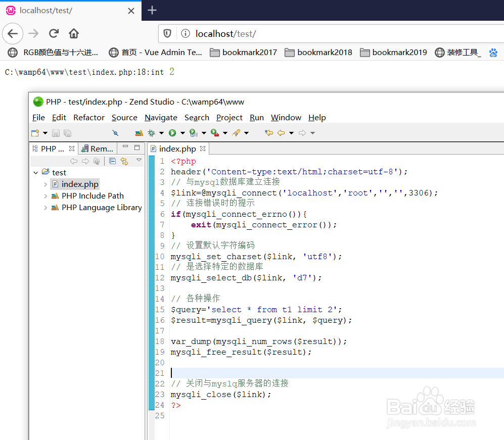
Task: Click the Run External Tools icon
Action: tap(215, 133)
